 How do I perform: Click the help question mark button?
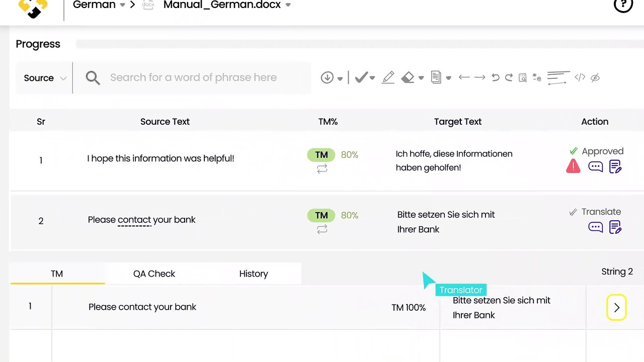pos(623,5)
